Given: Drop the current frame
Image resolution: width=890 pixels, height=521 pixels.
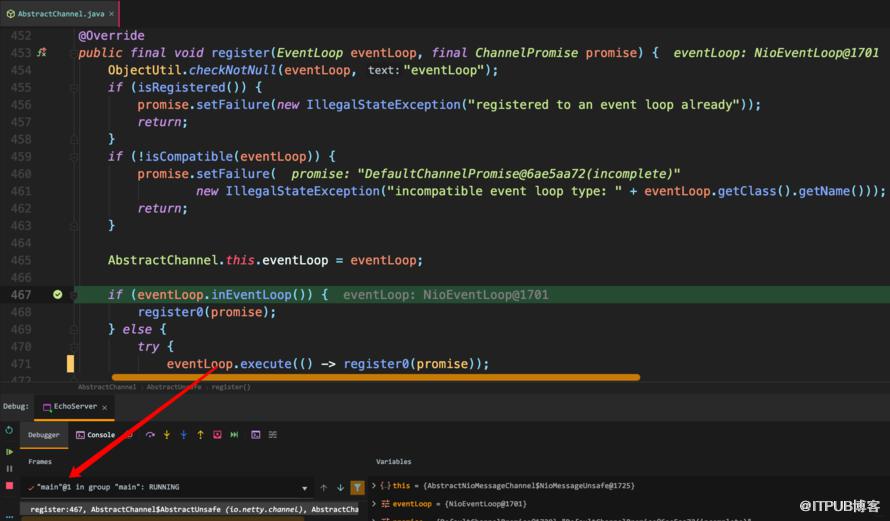Looking at the screenshot, I should click(x=217, y=435).
